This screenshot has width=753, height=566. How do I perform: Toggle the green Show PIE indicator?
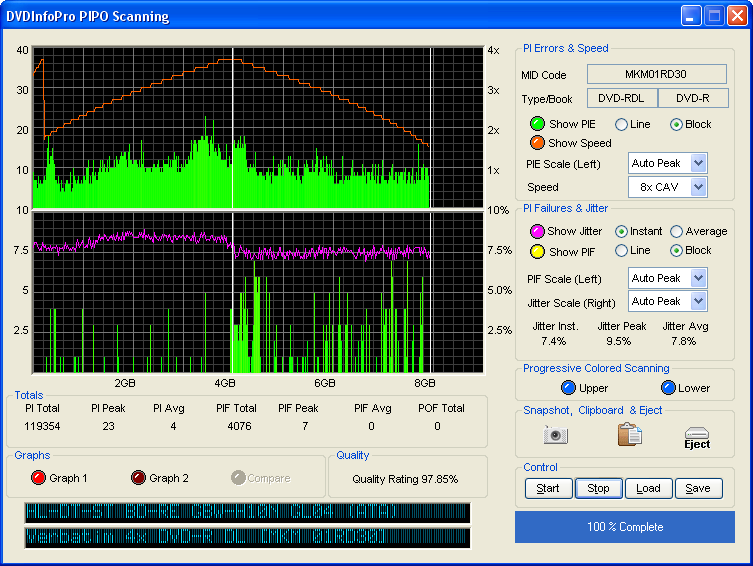pyautogui.click(x=537, y=124)
